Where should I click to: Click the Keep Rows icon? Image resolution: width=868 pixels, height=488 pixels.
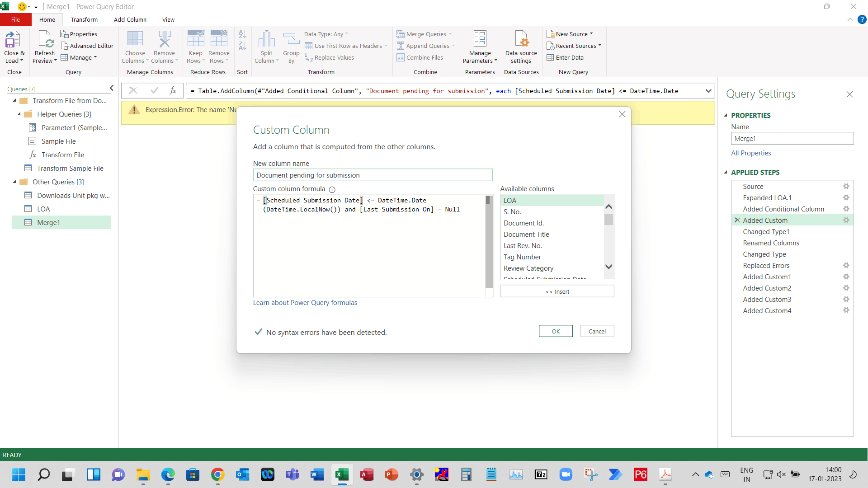coord(196,39)
